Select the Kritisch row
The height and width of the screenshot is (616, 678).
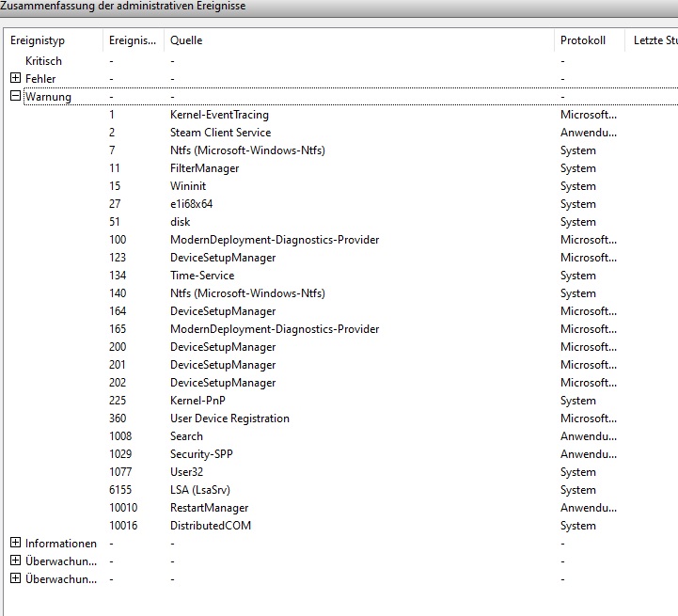(340, 61)
